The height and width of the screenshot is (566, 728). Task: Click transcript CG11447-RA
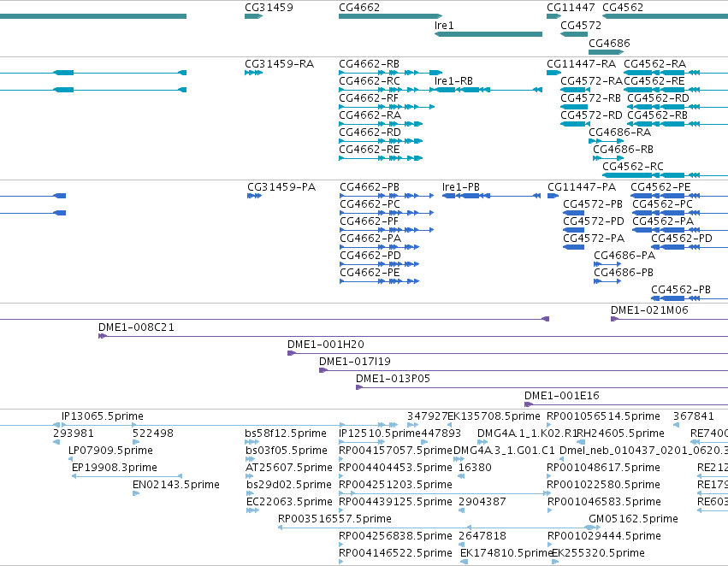[x=581, y=64]
